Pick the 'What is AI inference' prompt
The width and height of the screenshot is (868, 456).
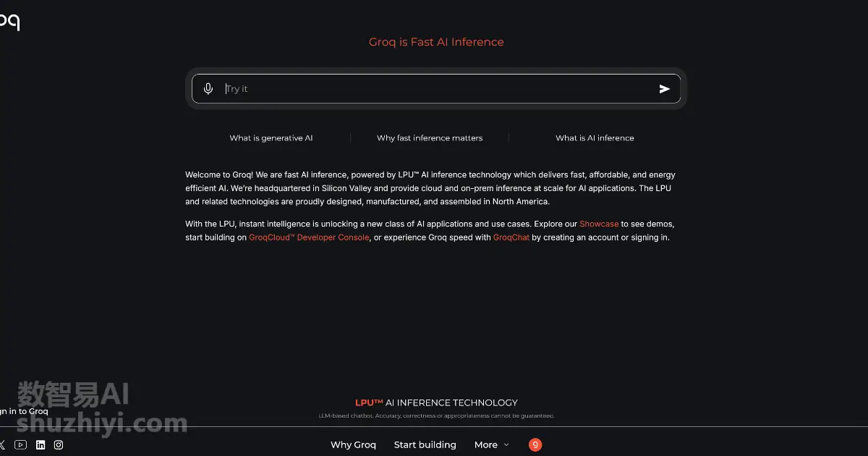point(595,138)
